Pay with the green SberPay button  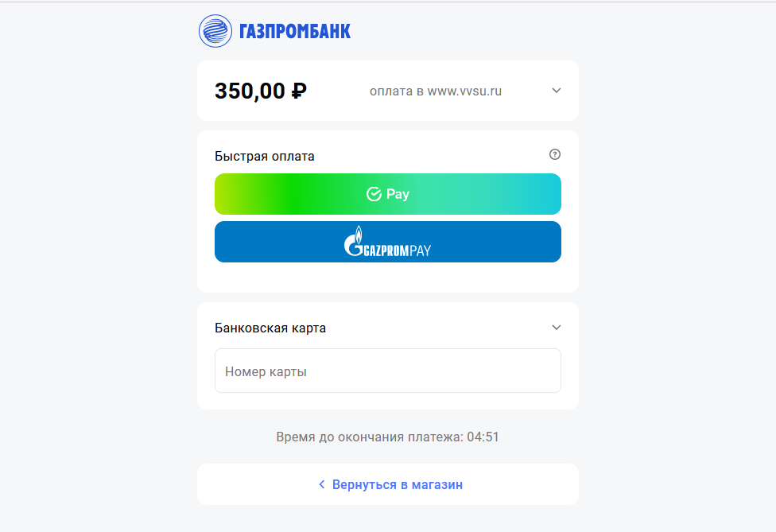(x=477, y=194)
